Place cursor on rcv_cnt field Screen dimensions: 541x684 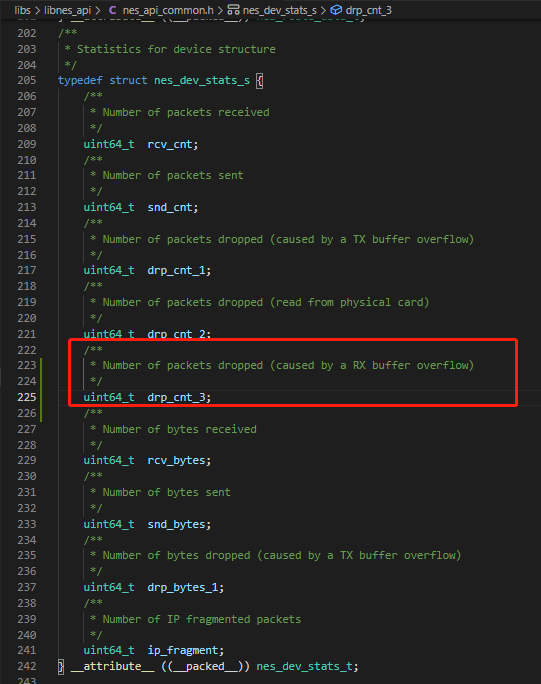170,144
